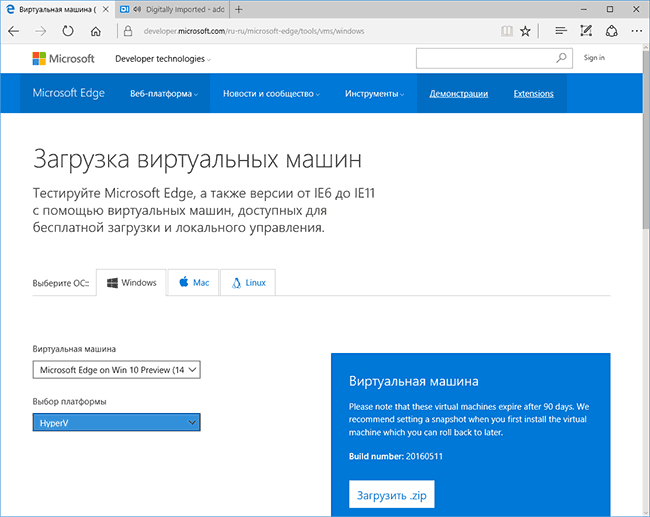This screenshot has width=650, height=517.
Task: Click the padlock security icon
Action: point(128,31)
